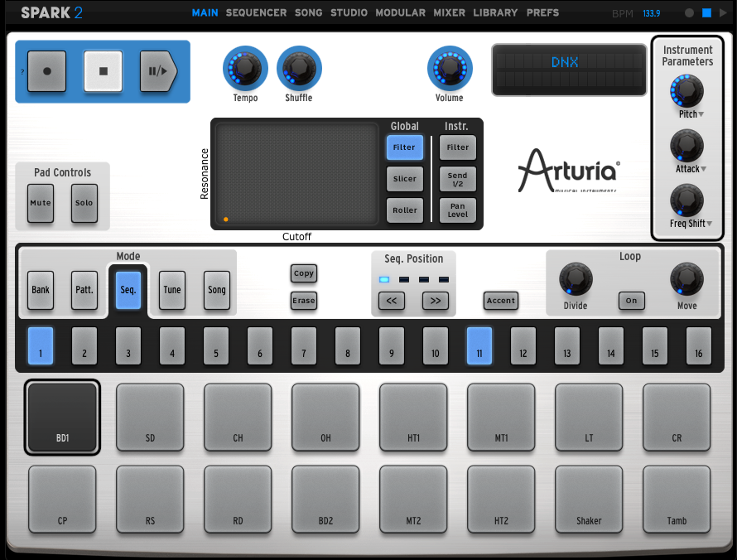The width and height of the screenshot is (737, 560).
Task: Select Bank mode
Action: [x=41, y=290]
